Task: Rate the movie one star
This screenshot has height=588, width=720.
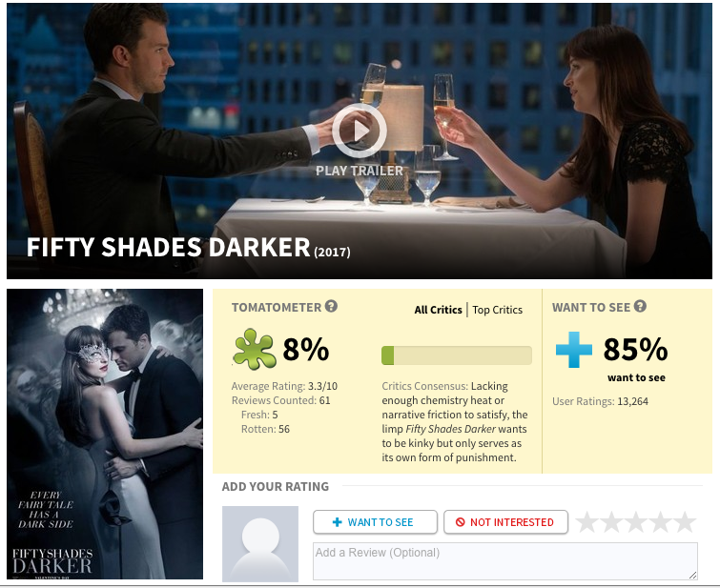Action: point(586,522)
